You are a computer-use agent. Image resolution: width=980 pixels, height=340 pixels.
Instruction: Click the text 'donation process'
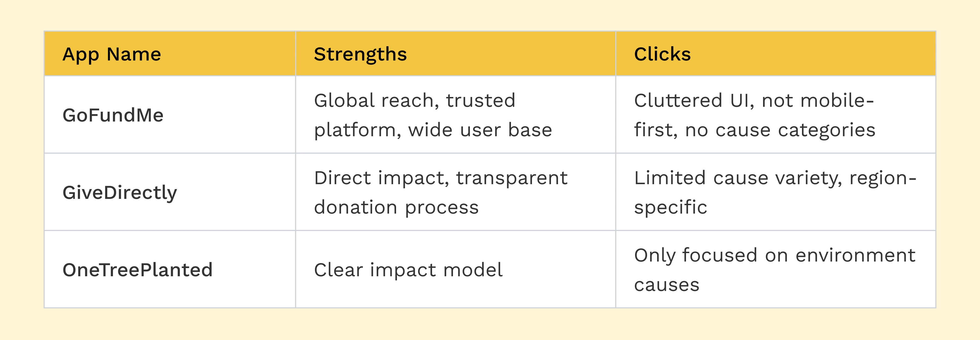pos(396,207)
